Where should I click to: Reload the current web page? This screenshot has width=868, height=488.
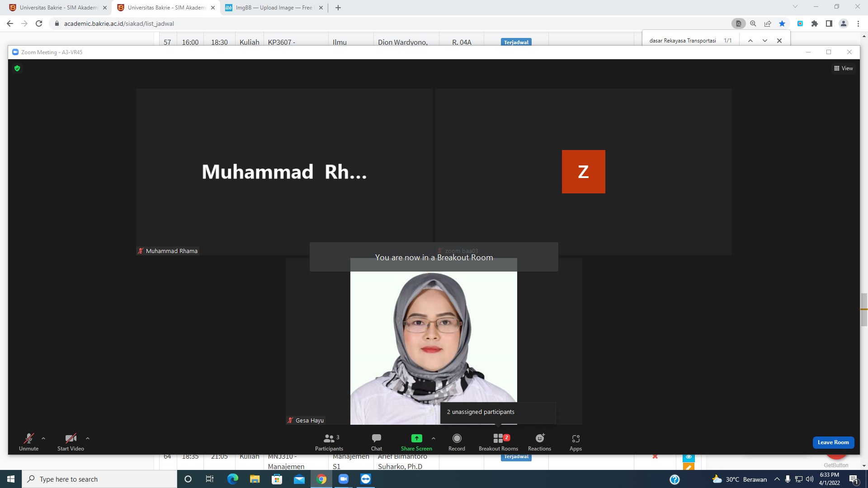(39, 23)
